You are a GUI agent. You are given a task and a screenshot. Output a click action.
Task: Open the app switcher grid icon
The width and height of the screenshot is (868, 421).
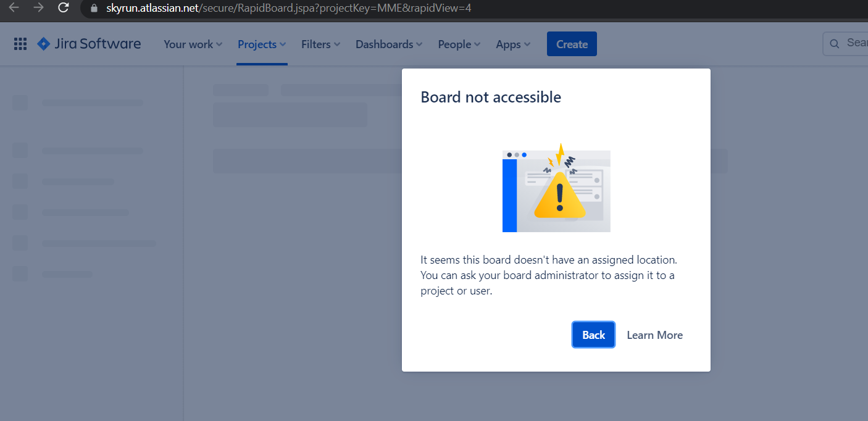click(x=20, y=44)
